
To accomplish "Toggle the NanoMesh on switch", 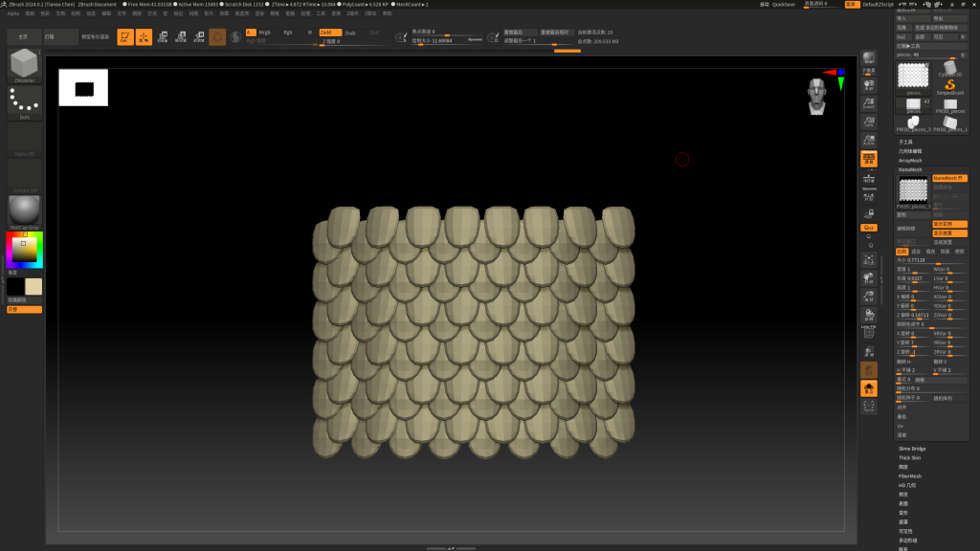I will (x=949, y=178).
